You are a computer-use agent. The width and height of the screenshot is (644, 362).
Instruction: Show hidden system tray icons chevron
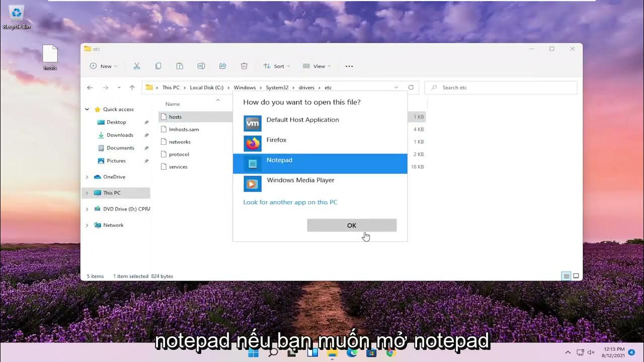tap(568, 352)
